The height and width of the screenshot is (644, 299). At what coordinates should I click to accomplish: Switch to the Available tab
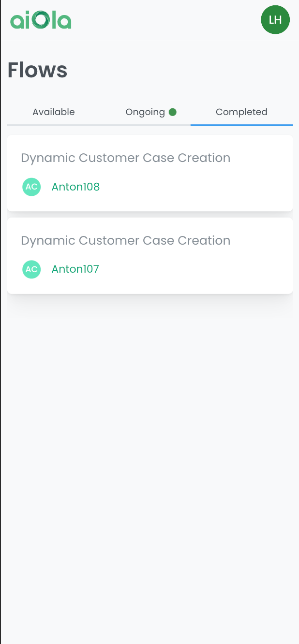54,112
